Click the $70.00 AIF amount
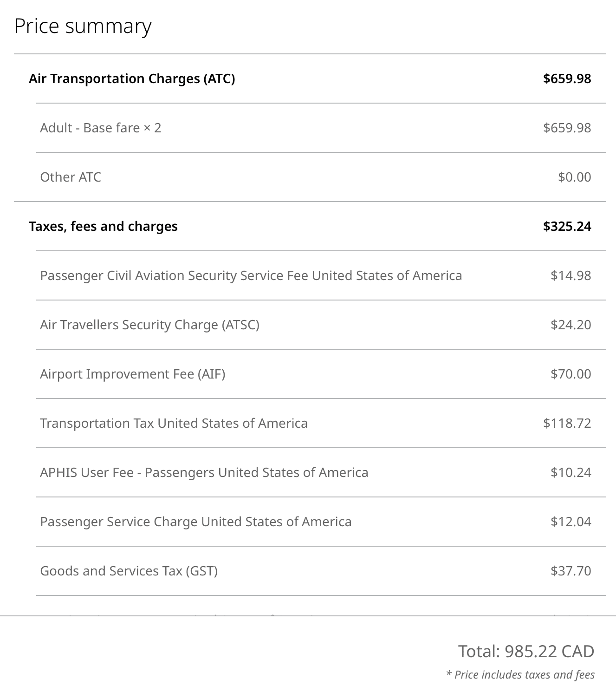This screenshot has width=616, height=686. (571, 374)
